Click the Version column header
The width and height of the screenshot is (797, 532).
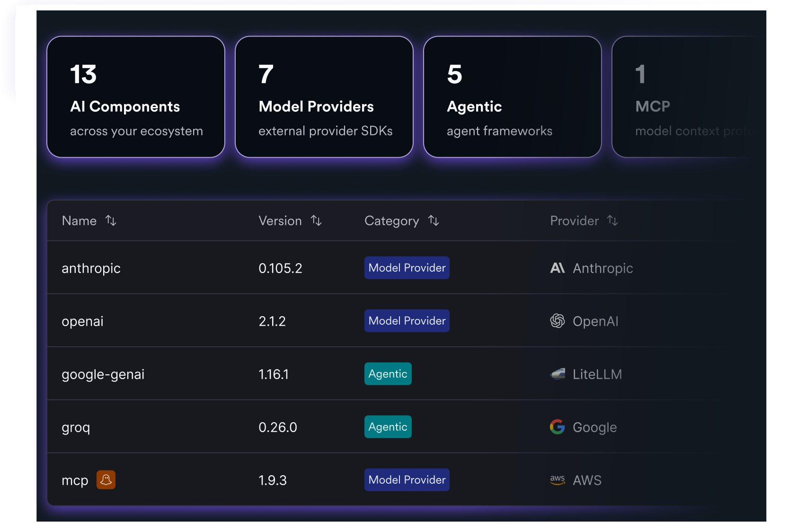[x=280, y=221]
